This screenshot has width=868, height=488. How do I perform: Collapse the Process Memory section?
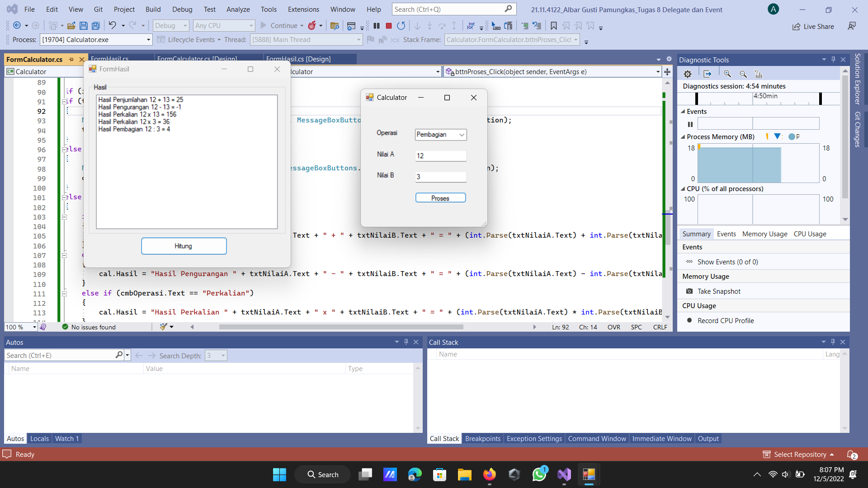683,136
